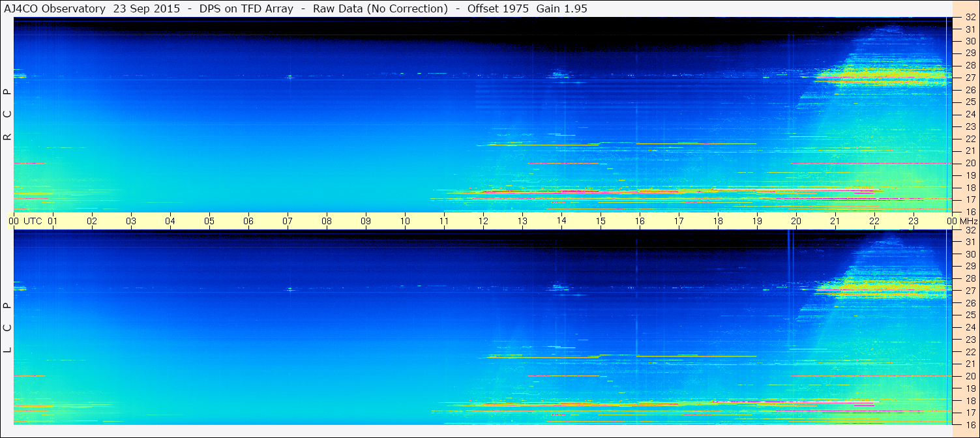
Task: Click the 27 MHz label on LCP frequency scale
Action: coord(970,291)
